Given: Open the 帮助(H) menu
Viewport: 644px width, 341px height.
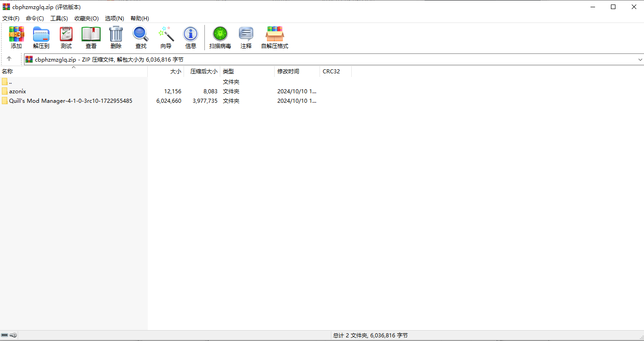Looking at the screenshot, I should tap(140, 19).
